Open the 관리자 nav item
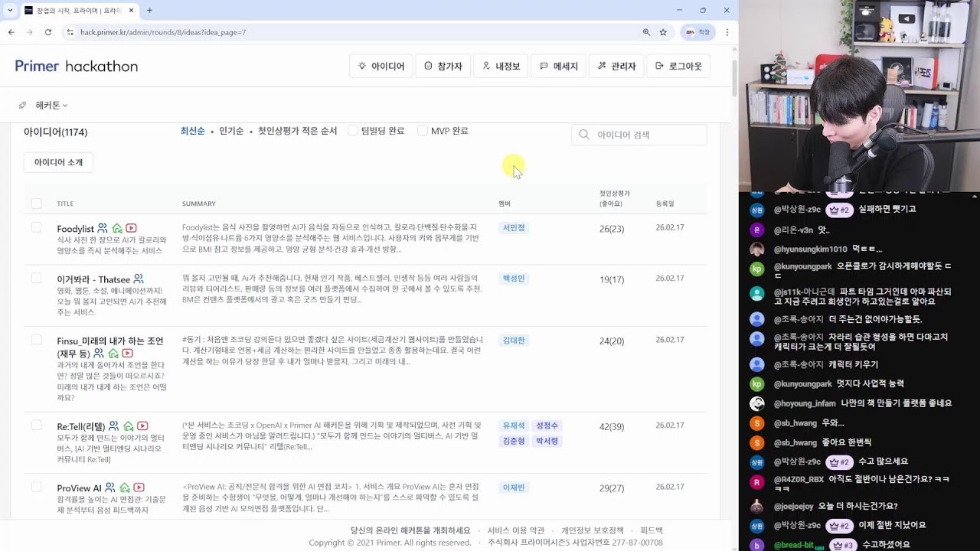The image size is (980, 551). (x=616, y=67)
